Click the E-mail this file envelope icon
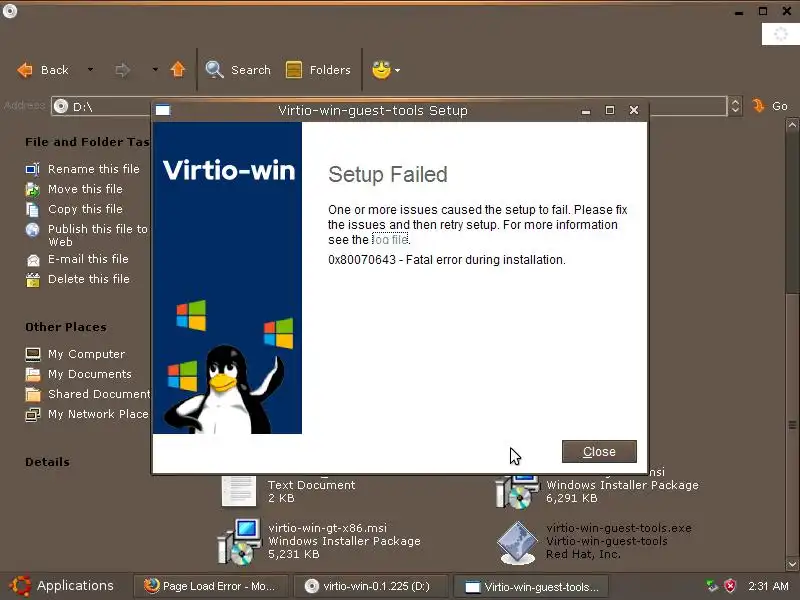The width and height of the screenshot is (800, 600). [33, 260]
